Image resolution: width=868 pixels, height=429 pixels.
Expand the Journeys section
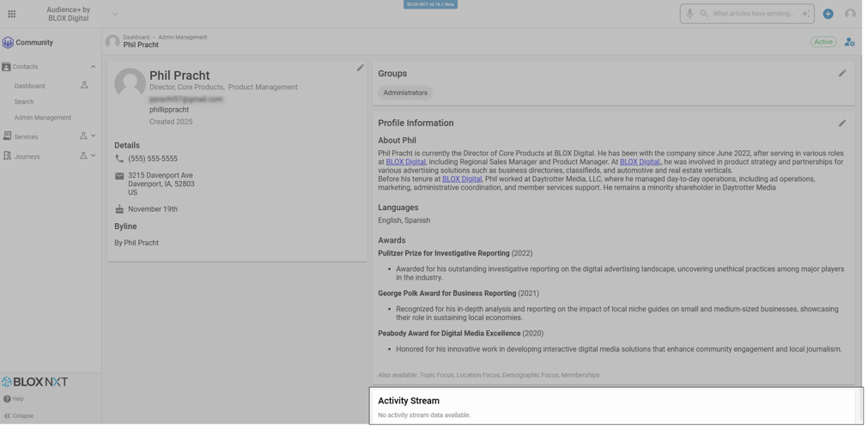pyautogui.click(x=93, y=155)
